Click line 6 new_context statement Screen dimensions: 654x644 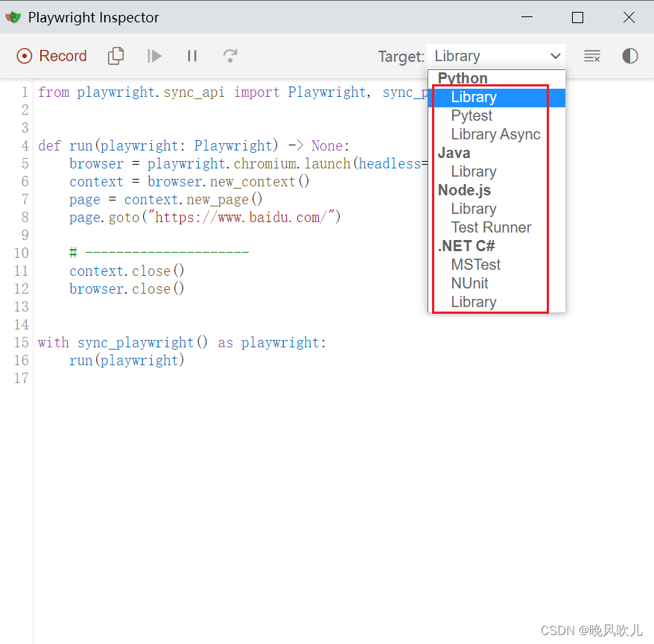tap(189, 182)
